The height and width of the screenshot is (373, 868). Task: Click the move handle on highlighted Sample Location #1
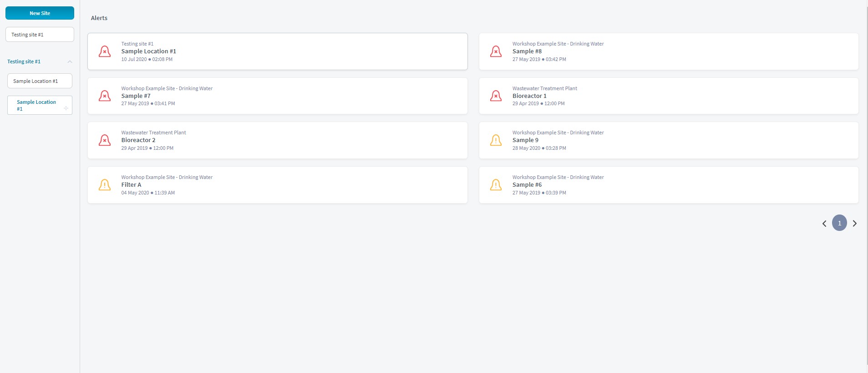click(66, 108)
